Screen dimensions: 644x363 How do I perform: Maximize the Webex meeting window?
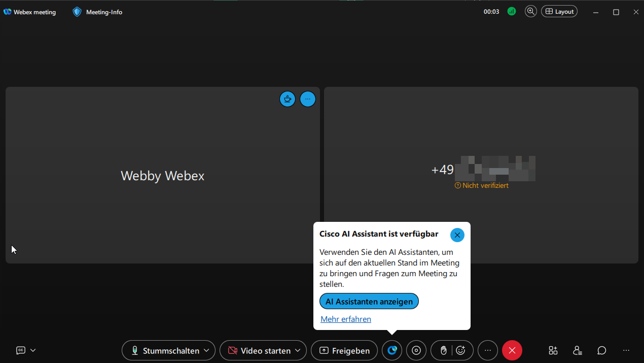coord(616,12)
